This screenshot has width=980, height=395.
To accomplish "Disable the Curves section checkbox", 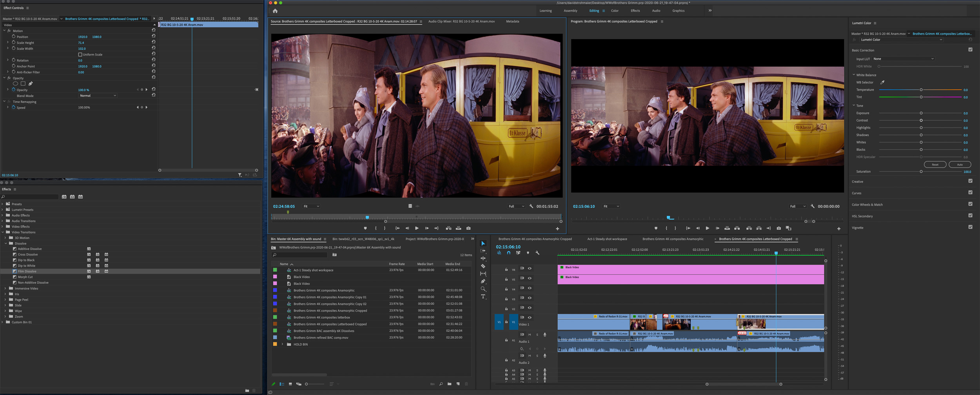I will pos(970,192).
